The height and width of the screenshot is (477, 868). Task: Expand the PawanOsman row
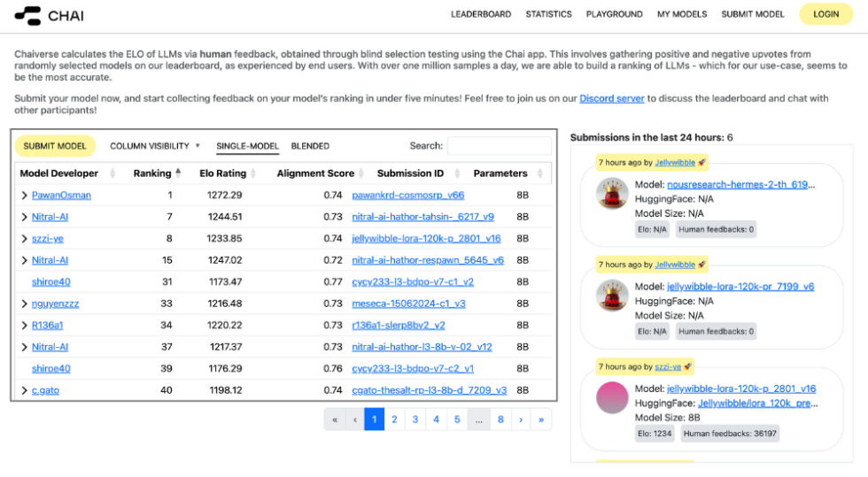click(24, 196)
